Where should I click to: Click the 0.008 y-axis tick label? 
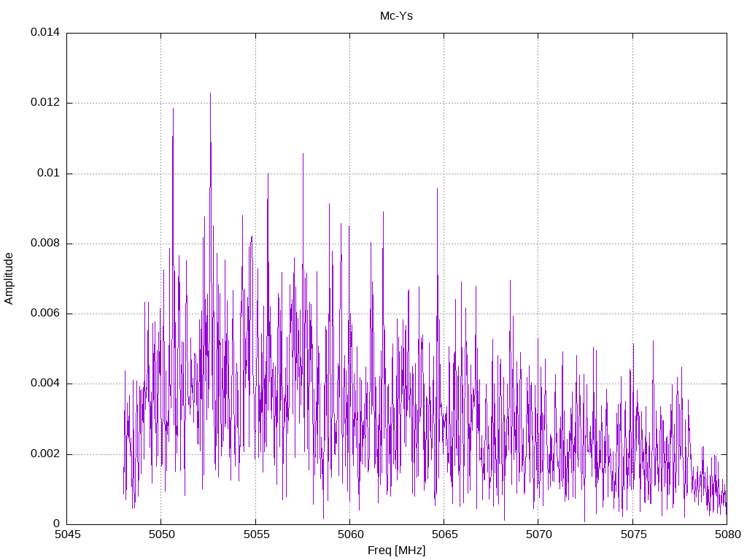point(45,244)
